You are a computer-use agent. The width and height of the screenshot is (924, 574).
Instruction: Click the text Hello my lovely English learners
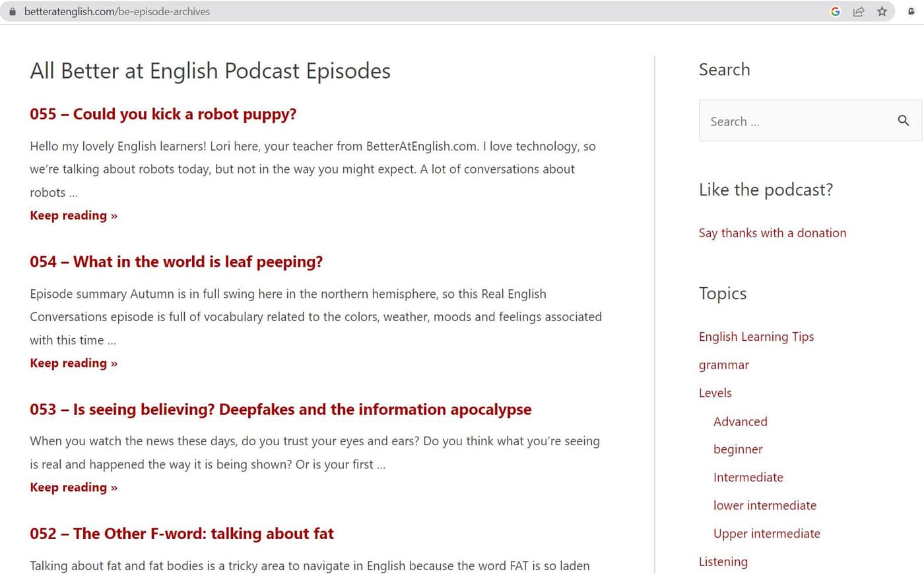(118, 146)
